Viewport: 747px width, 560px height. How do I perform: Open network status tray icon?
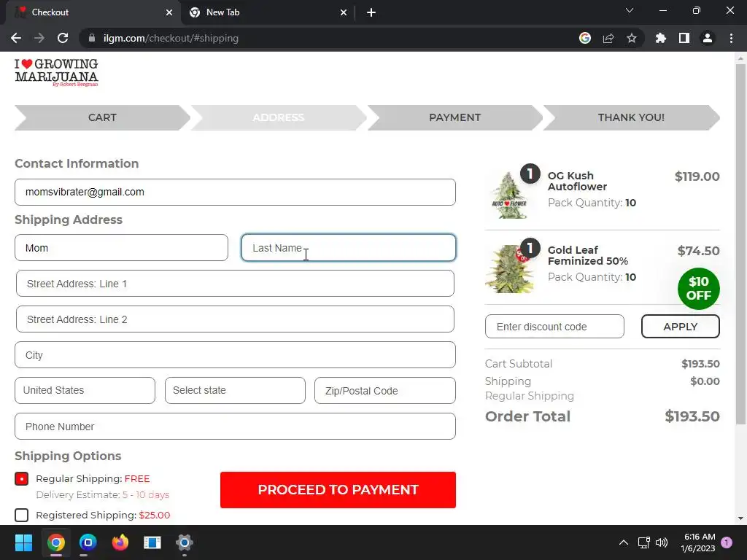(x=644, y=542)
